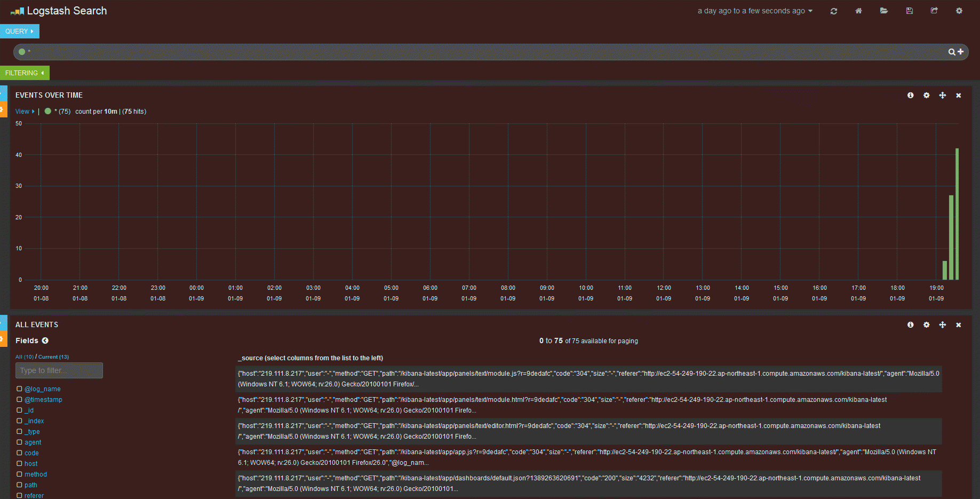Remove the All Events panel

click(x=959, y=325)
